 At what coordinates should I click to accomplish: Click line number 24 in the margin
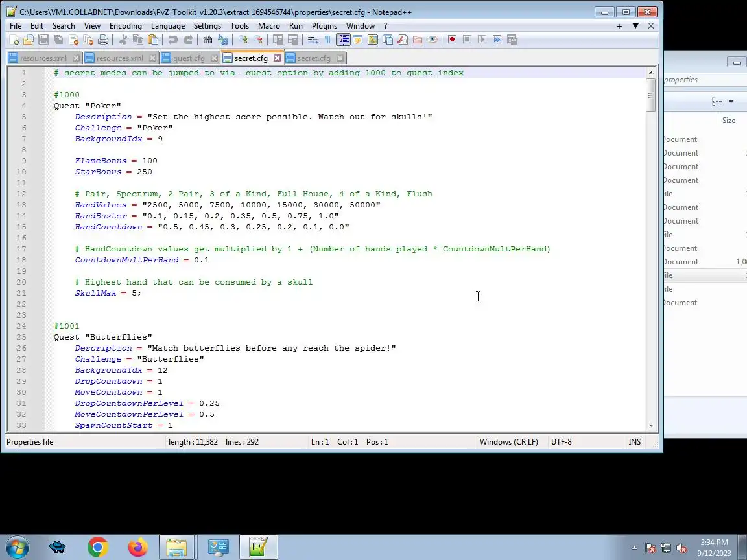21,326
